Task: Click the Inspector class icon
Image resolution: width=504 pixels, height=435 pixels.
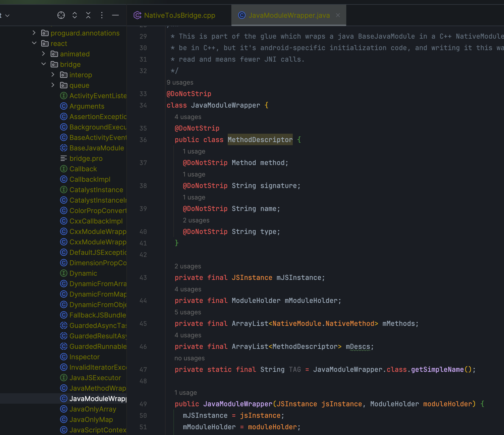Action: point(64,357)
